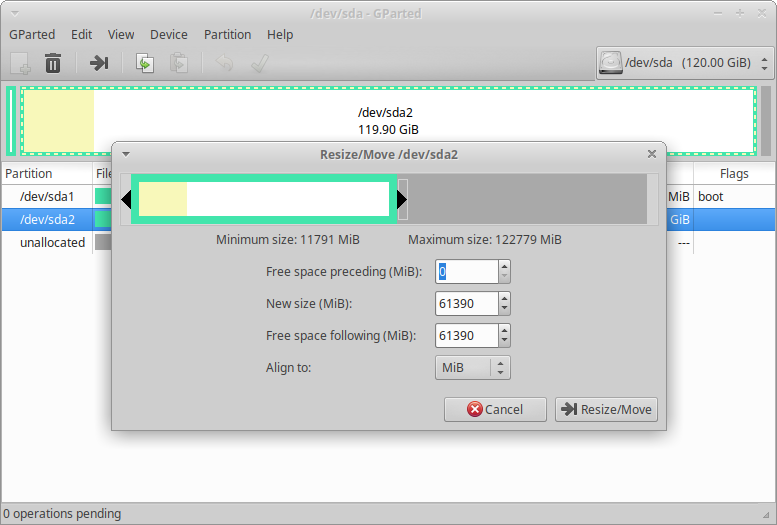This screenshot has width=777, height=525.
Task: Click the Minimum size: 11791 MiB label
Action: tap(287, 240)
